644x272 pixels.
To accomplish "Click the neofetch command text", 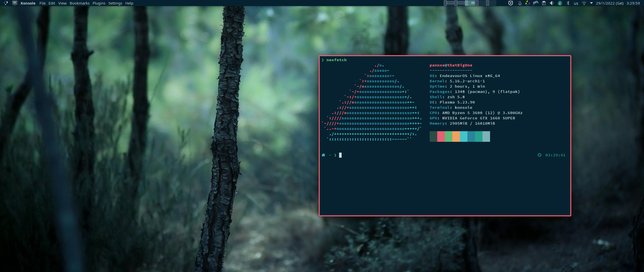I will (x=337, y=60).
